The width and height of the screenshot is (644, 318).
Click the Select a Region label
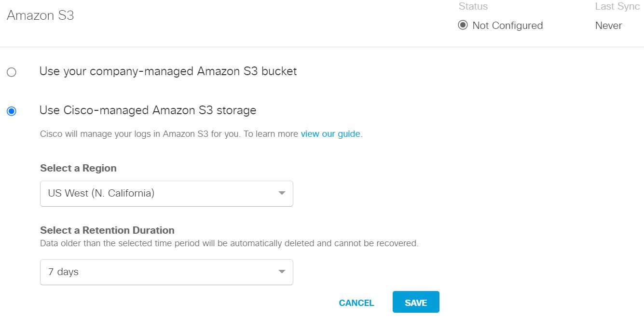point(78,168)
